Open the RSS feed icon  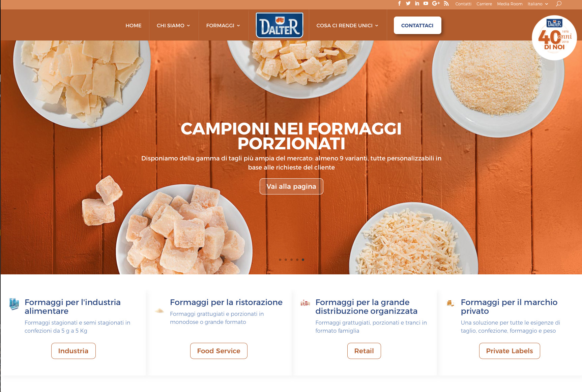pyautogui.click(x=446, y=3)
